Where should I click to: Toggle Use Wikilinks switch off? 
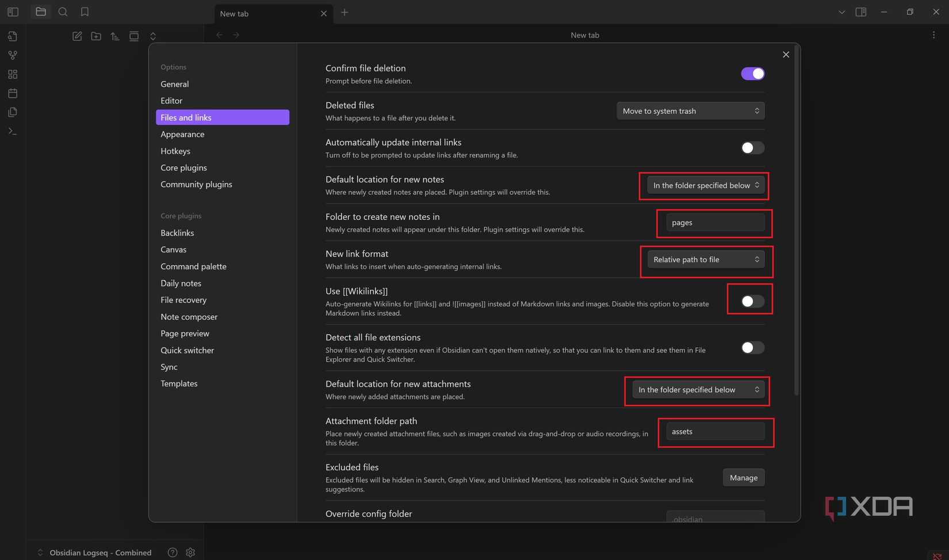coord(749,300)
